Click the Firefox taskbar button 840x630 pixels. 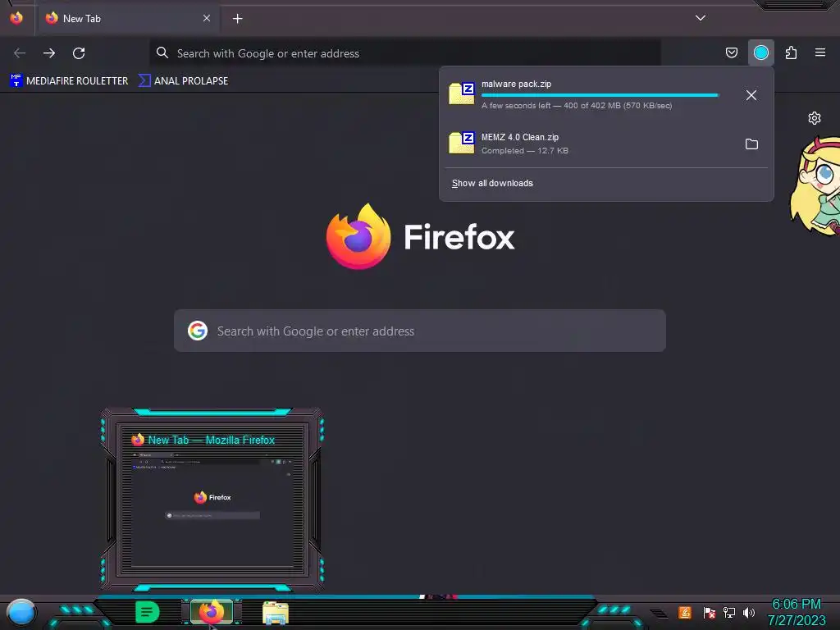[212, 612]
